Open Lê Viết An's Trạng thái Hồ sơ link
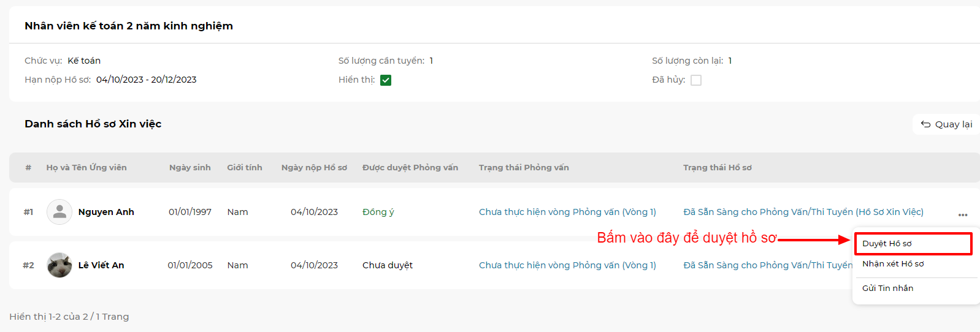The width and height of the screenshot is (980, 332). pos(768,265)
